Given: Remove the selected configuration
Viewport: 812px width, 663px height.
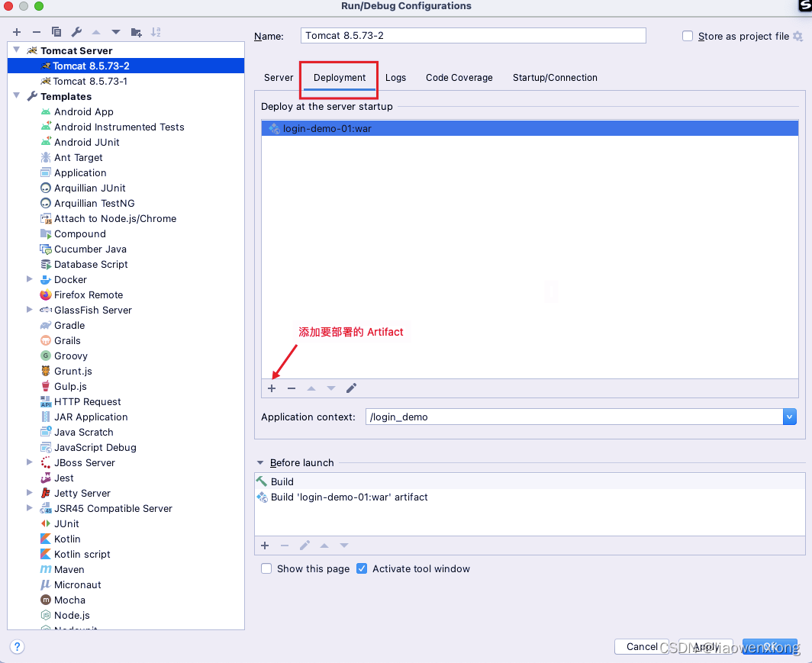Looking at the screenshot, I should [x=37, y=32].
